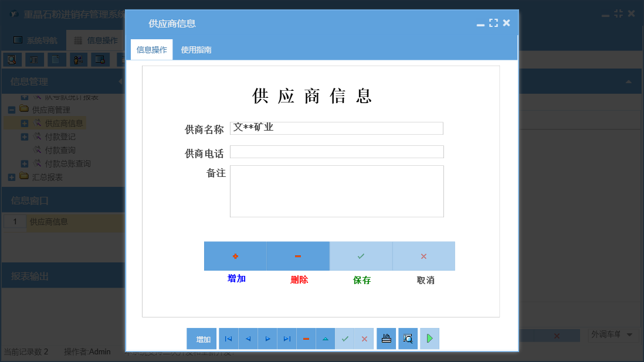Screen dimensions: 644x362
Task: Collapse the 供应商管理 folder node
Action: coord(13,109)
